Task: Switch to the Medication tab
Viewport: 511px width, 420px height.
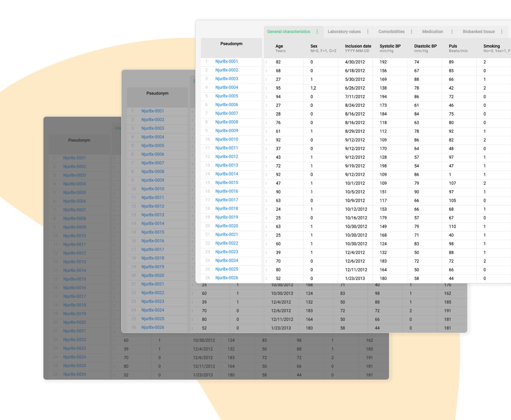Action: coord(432,32)
